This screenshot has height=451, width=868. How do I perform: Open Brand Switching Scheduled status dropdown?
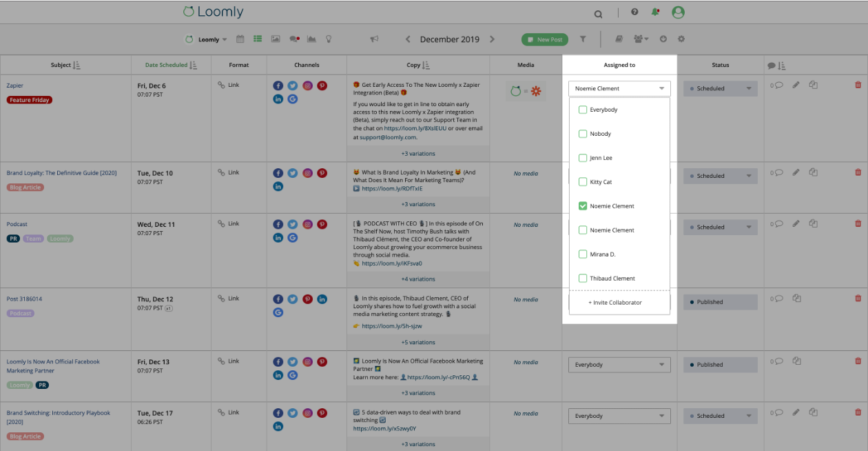point(721,416)
